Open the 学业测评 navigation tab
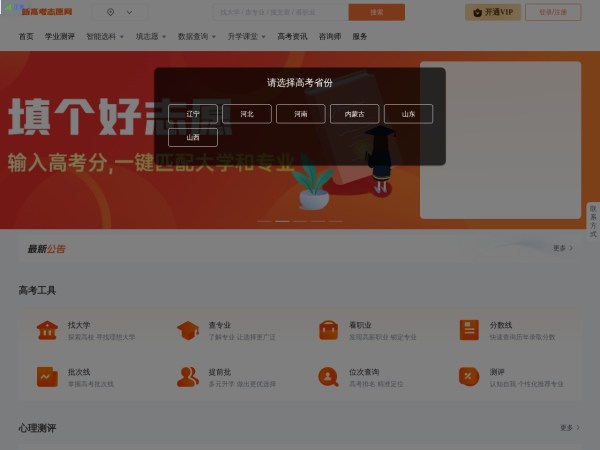Image resolution: width=600 pixels, height=450 pixels. pos(60,36)
